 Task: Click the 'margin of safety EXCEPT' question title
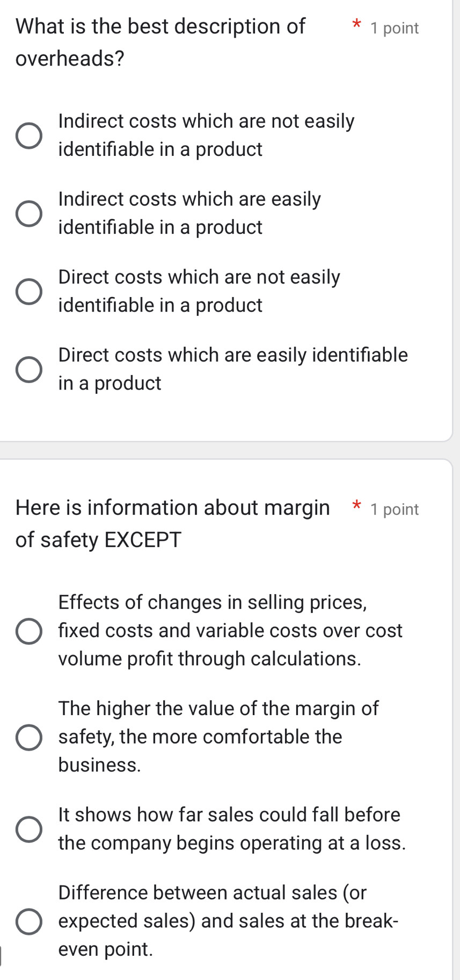pyautogui.click(x=172, y=523)
